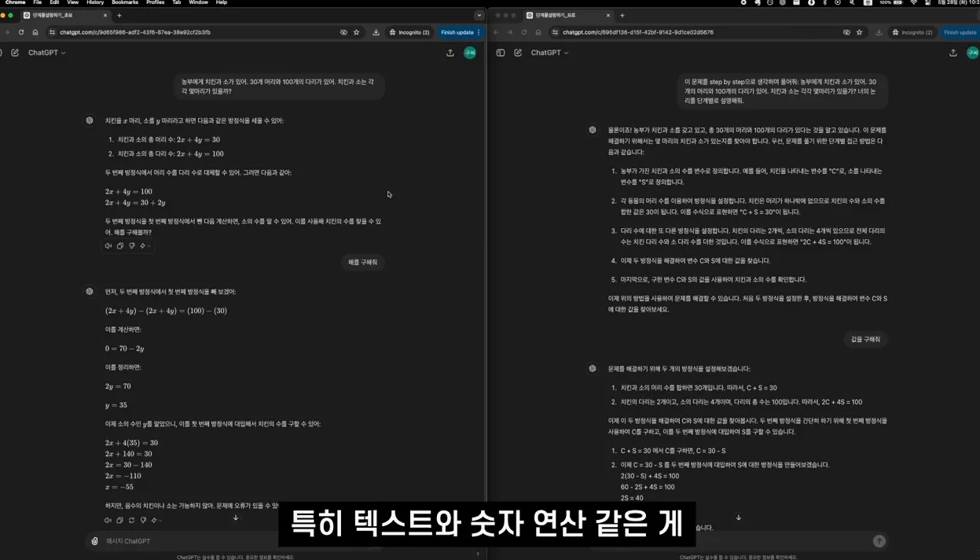This screenshot has height=560, width=980.
Task: Close the right window's browser tab
Action: coord(608,15)
